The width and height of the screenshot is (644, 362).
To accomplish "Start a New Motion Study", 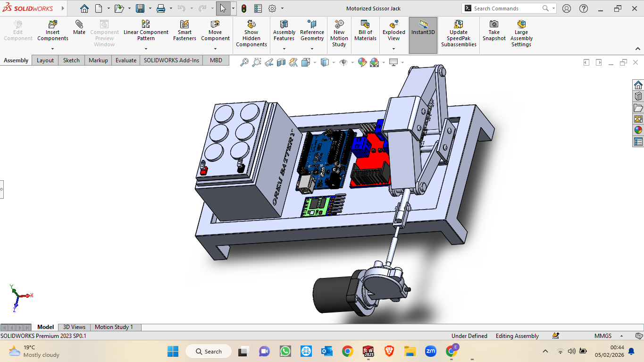I will [339, 34].
